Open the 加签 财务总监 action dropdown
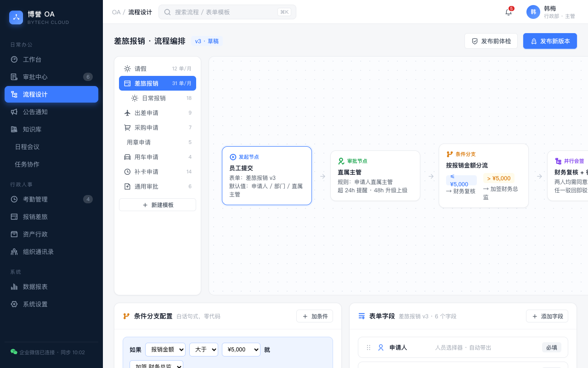This screenshot has height=368, width=588. point(156,364)
